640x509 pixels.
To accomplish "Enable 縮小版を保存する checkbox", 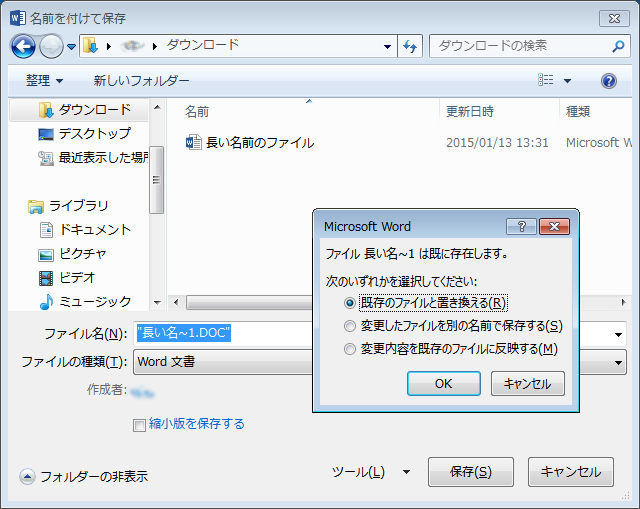I will 139,425.
